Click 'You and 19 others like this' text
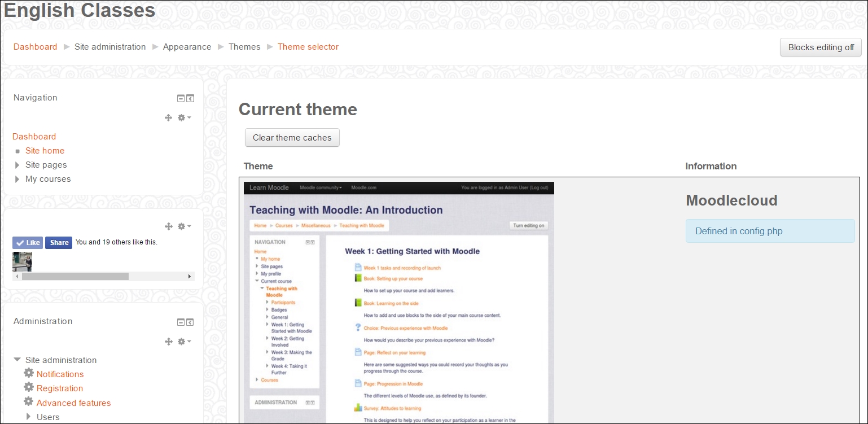 116,242
